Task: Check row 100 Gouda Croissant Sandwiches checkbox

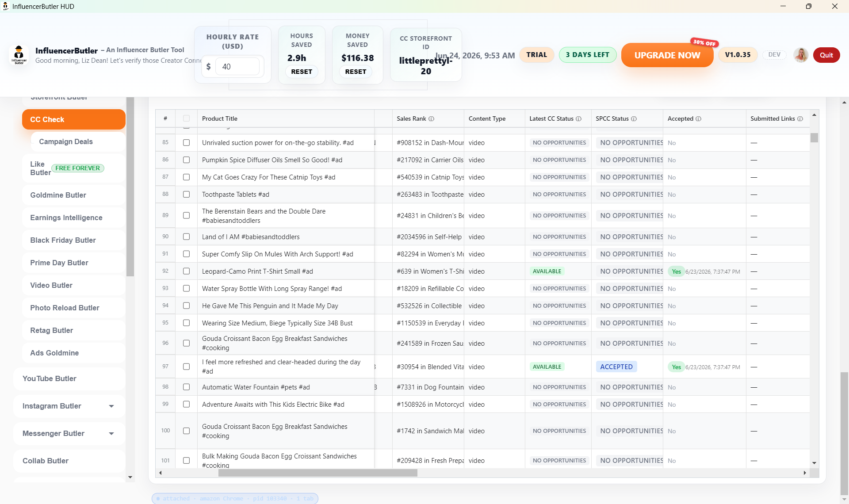Action: pyautogui.click(x=186, y=431)
